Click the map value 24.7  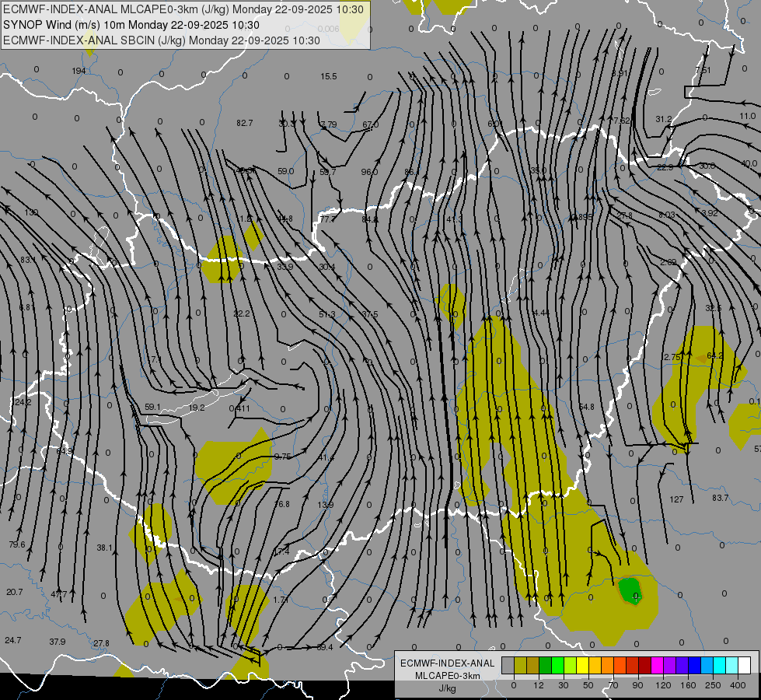pyautogui.click(x=13, y=640)
